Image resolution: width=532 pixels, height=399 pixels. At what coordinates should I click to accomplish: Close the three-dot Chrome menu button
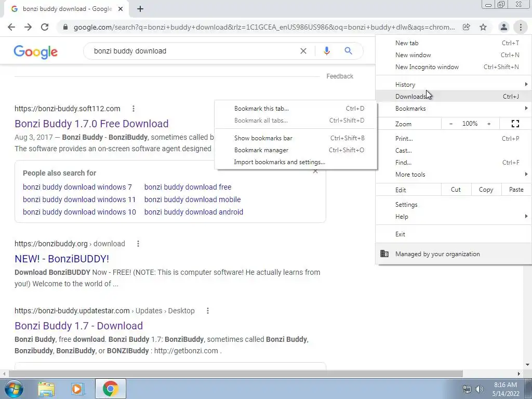pyautogui.click(x=521, y=27)
